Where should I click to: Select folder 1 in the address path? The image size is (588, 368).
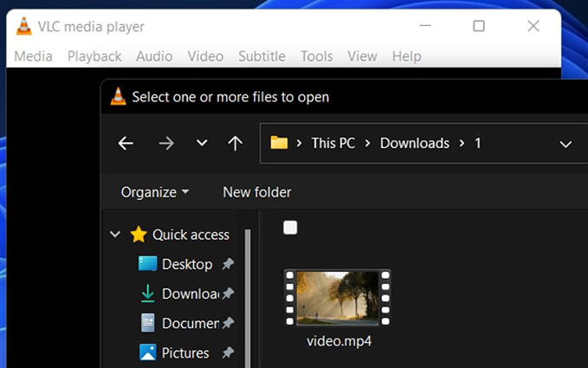tap(477, 143)
